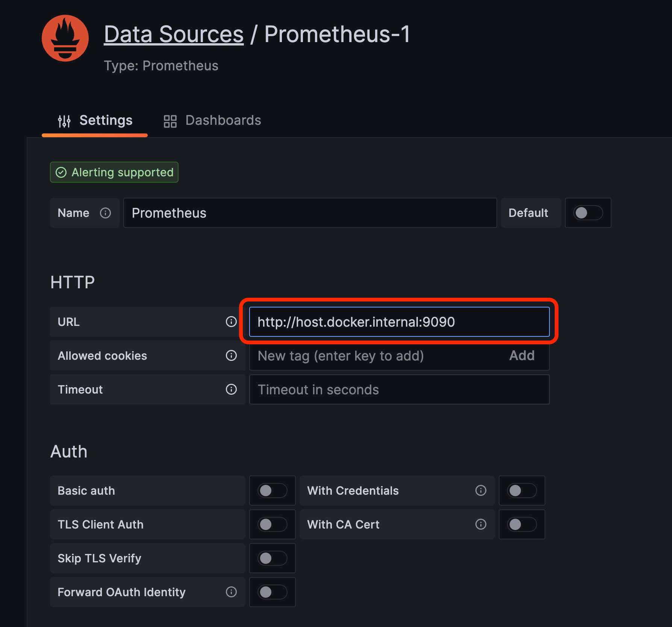Viewport: 672px width, 627px height.
Task: Click the Dashboards tab grid icon
Action: pos(170,121)
